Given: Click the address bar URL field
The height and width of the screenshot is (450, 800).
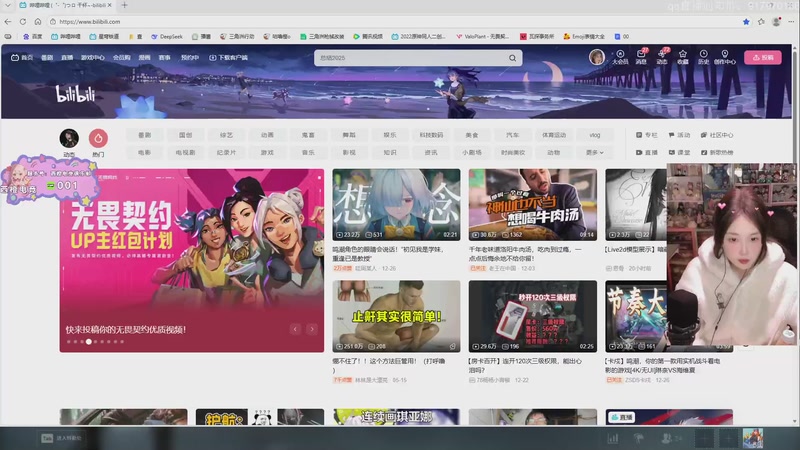Looking at the screenshot, I should [x=393, y=22].
